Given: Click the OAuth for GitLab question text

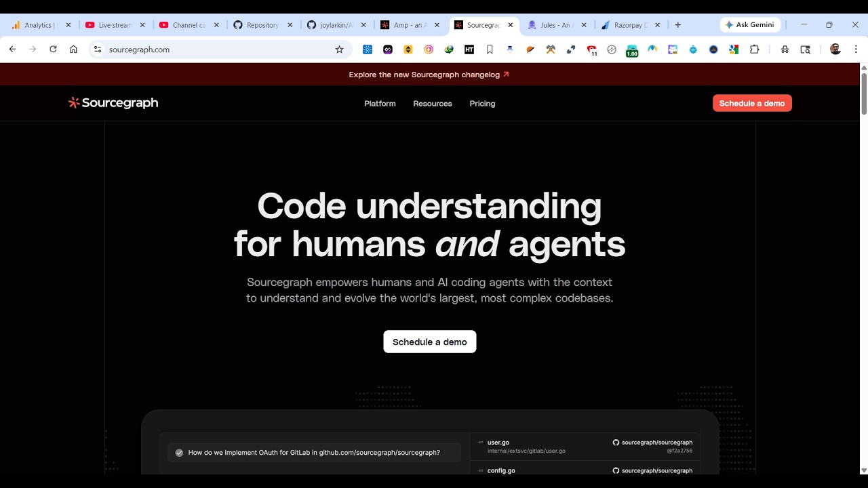Looking at the screenshot, I should coord(314,453).
